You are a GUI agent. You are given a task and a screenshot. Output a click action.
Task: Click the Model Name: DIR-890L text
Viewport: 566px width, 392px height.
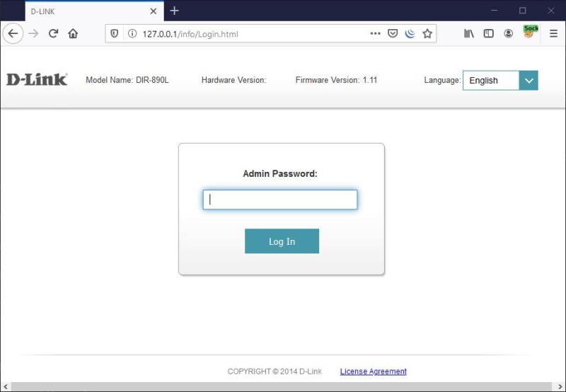[x=127, y=80]
